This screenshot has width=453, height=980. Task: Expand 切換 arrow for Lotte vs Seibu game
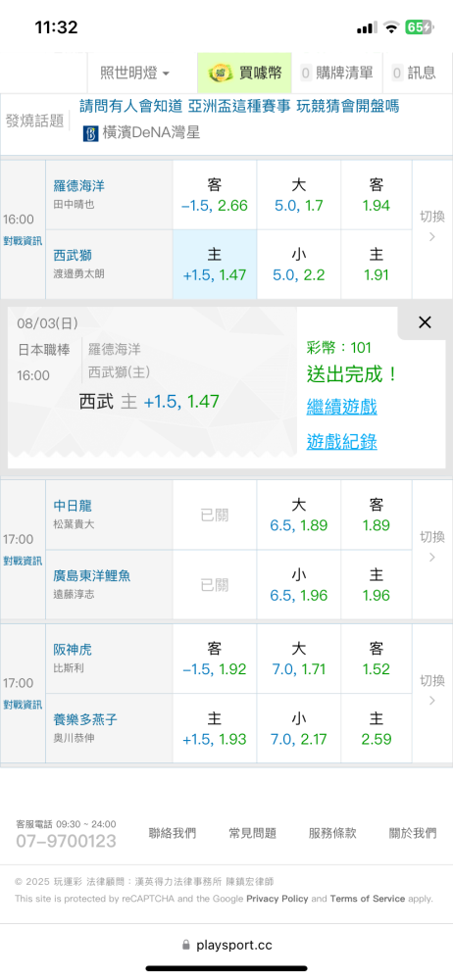click(x=432, y=226)
